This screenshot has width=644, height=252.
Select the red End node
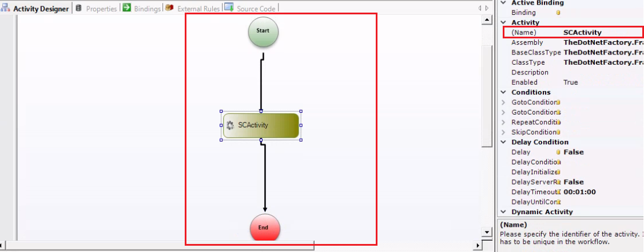(x=265, y=227)
